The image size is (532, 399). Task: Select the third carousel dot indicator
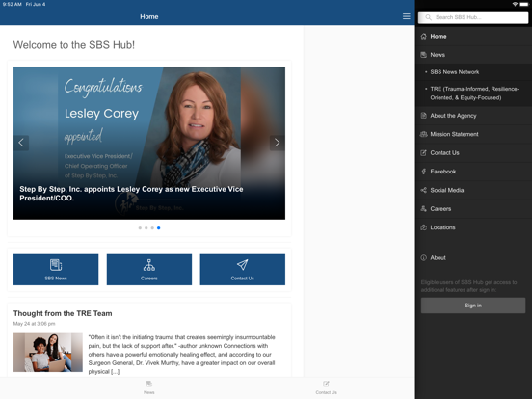[x=152, y=228]
